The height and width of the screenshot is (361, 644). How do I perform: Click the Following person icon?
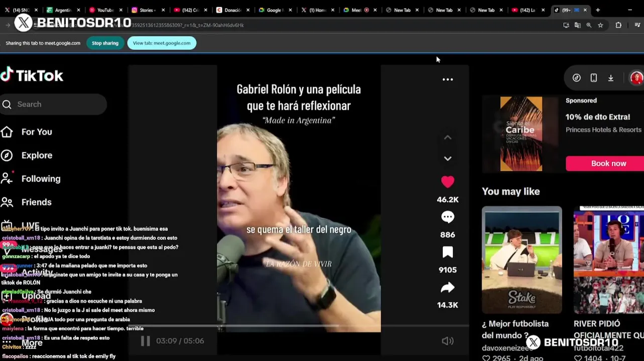coord(7,178)
